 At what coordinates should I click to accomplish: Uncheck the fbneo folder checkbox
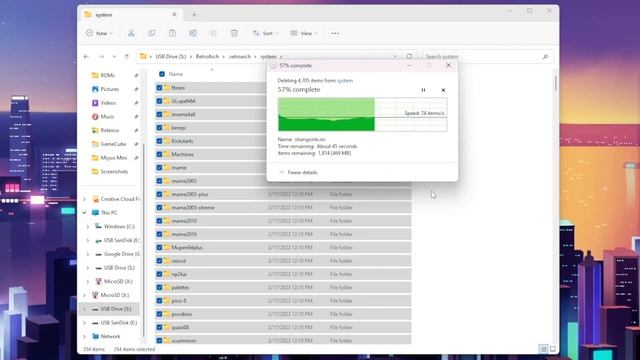tap(159, 88)
